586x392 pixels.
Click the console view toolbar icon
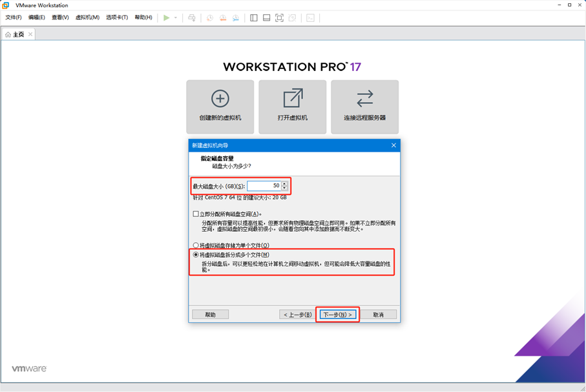tap(310, 17)
